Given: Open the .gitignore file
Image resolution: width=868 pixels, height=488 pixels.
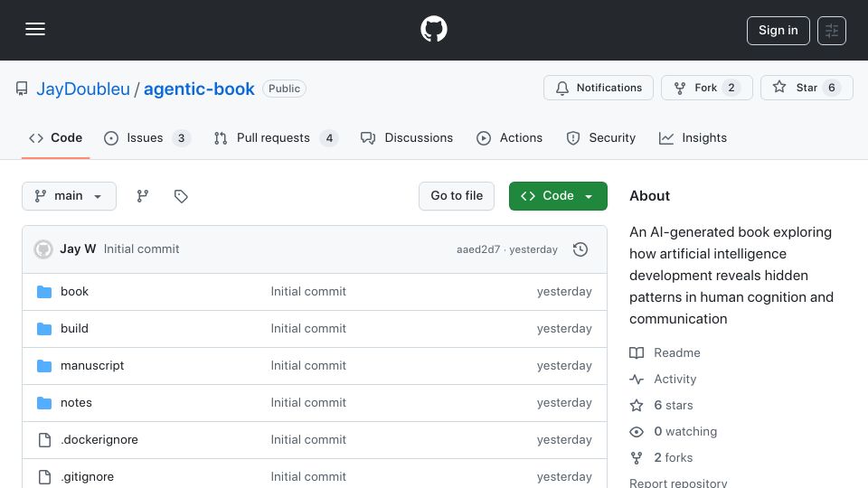Looking at the screenshot, I should [87, 477].
